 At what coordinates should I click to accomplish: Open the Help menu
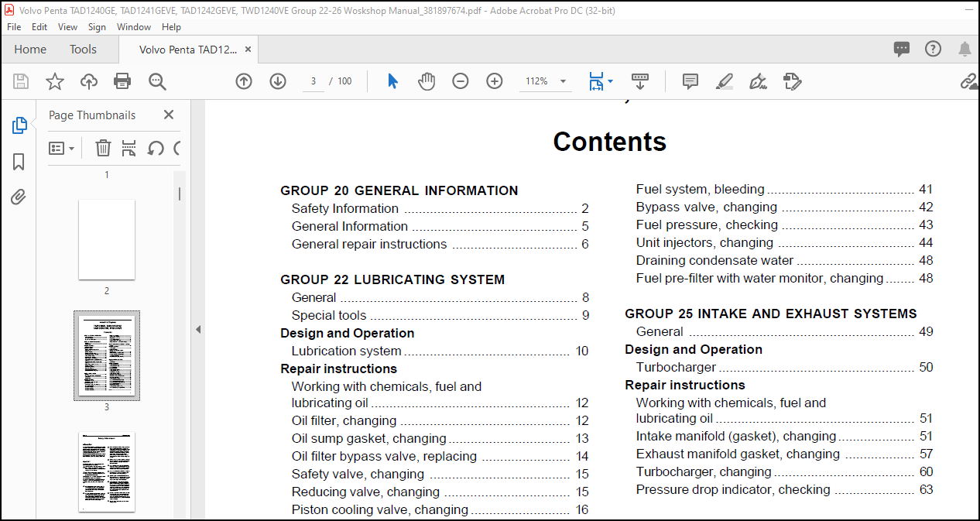point(172,26)
